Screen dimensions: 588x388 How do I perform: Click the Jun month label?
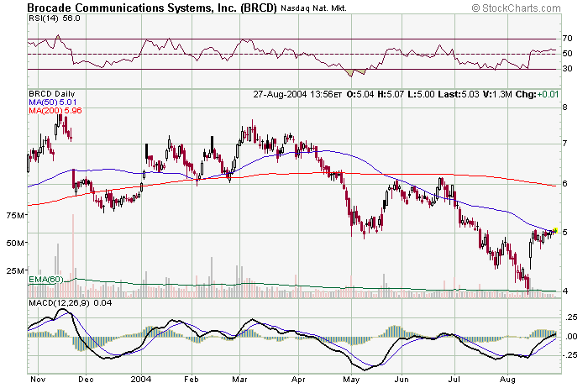coord(402,380)
